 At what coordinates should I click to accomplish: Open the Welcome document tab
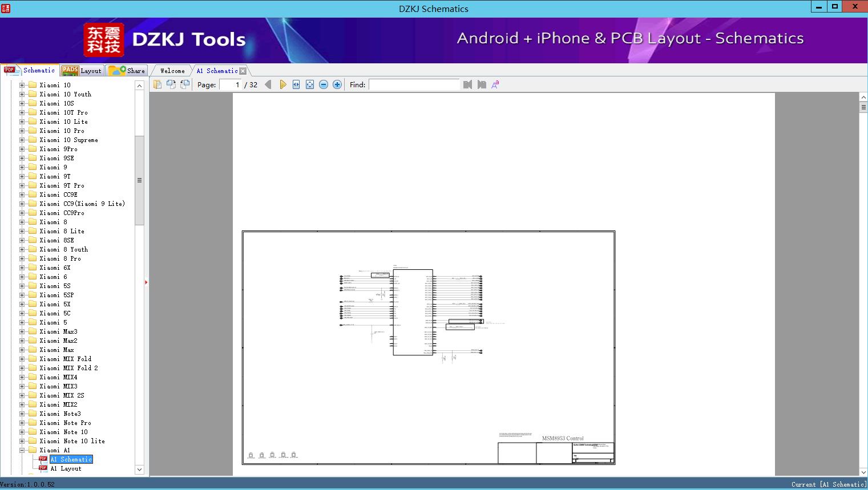[x=172, y=71]
